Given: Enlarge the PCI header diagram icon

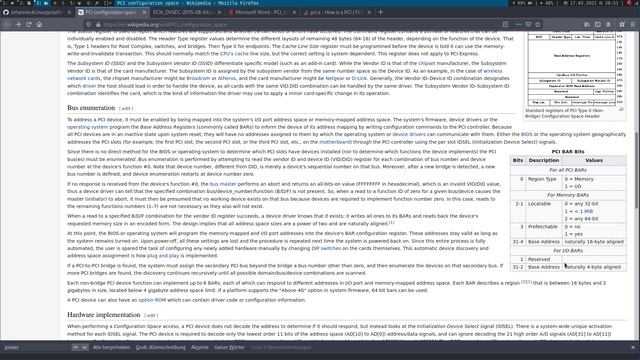Looking at the screenshot, I should tap(621, 109).
